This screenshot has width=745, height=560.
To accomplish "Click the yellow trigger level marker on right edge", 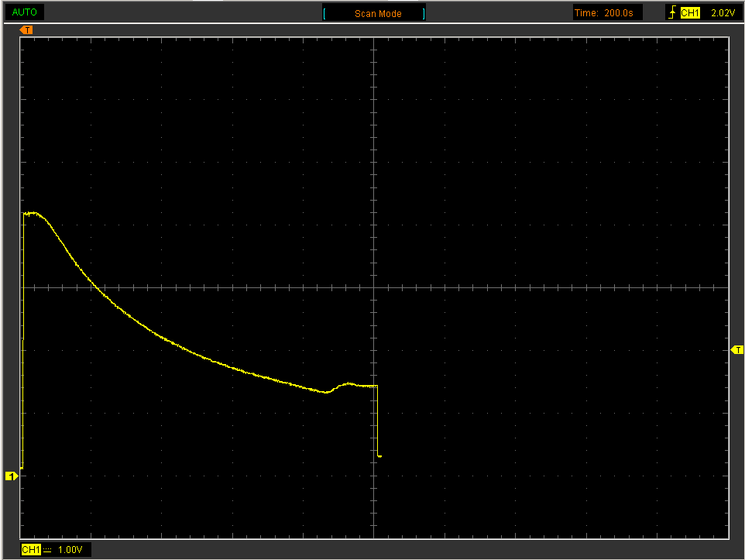I will (x=737, y=350).
